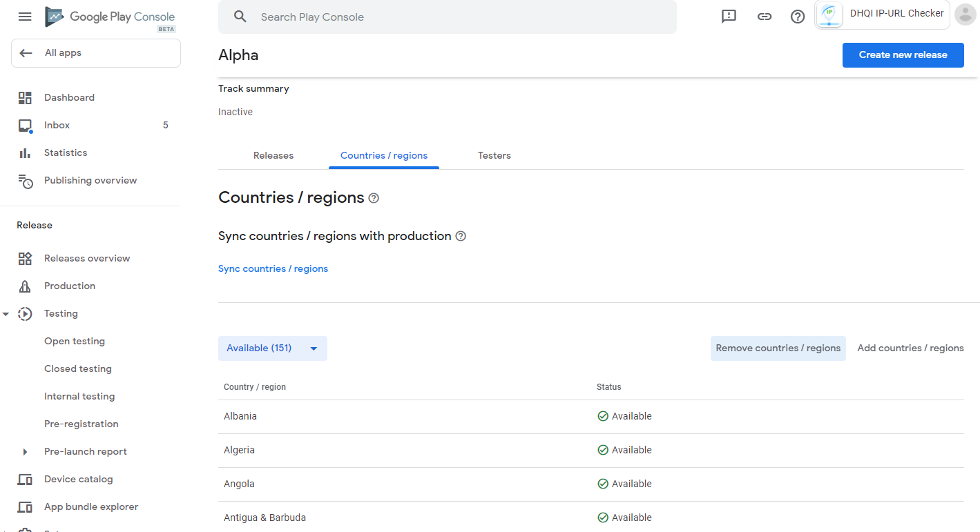Open the Available (151) filter dropdown
Viewport: 980px width, 532px height.
pyautogui.click(x=272, y=348)
